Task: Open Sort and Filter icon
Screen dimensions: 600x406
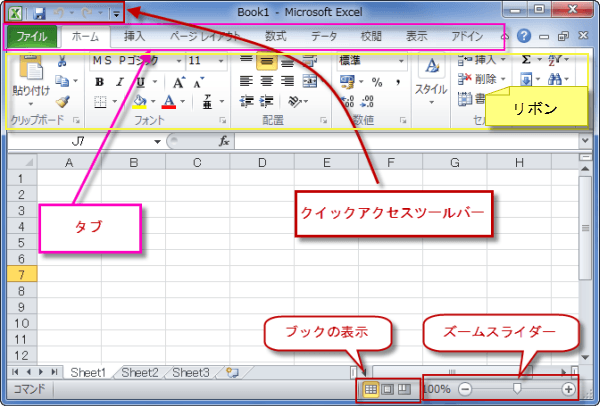Action: 555,60
